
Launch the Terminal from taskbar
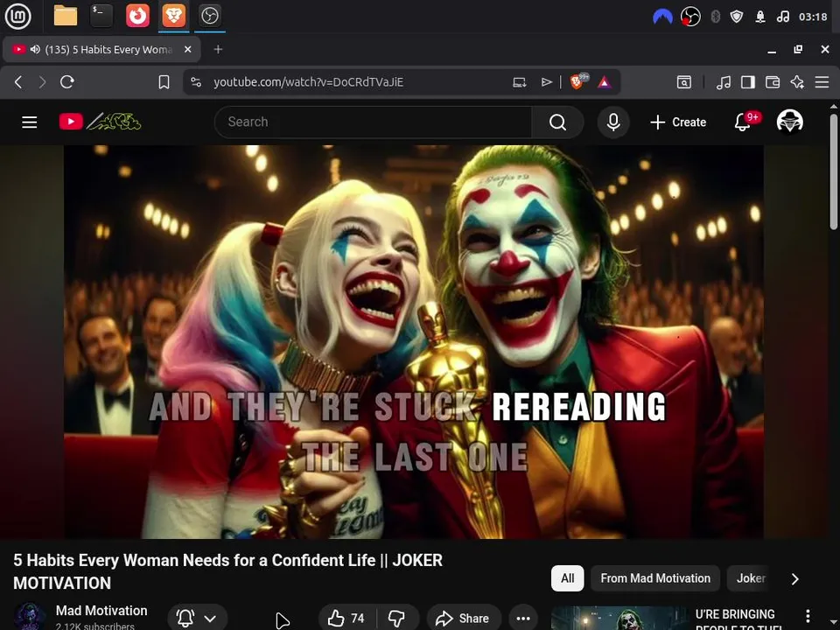click(x=101, y=16)
